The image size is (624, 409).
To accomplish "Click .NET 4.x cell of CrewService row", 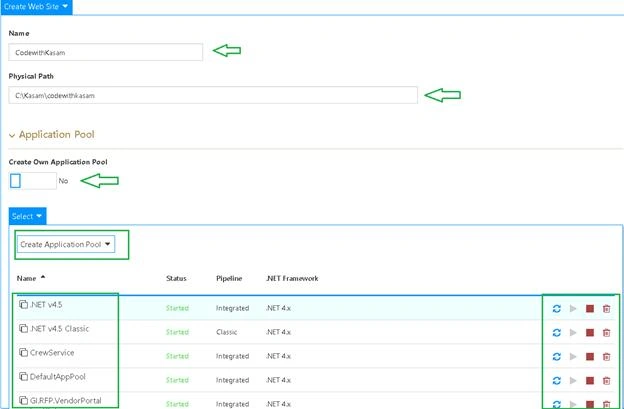I will pos(278,356).
